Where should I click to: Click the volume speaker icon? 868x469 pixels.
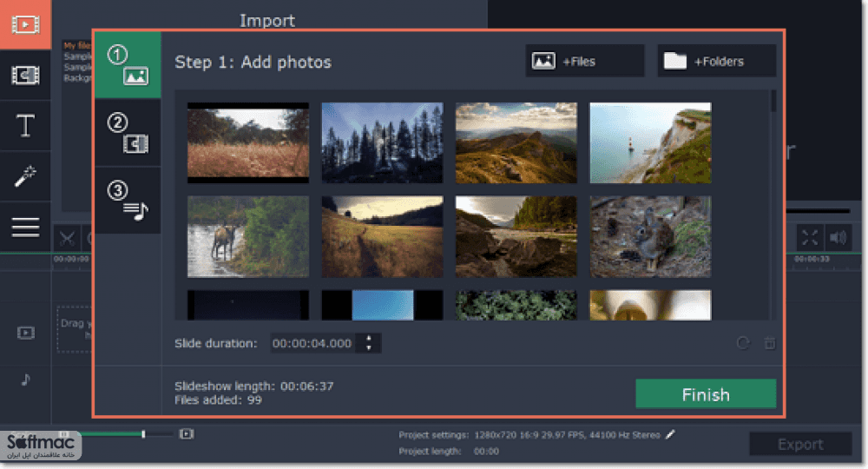pyautogui.click(x=838, y=238)
